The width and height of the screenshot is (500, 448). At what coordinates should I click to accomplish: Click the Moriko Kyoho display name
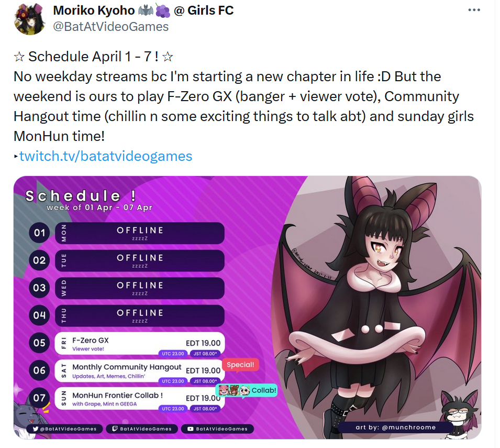tap(94, 10)
